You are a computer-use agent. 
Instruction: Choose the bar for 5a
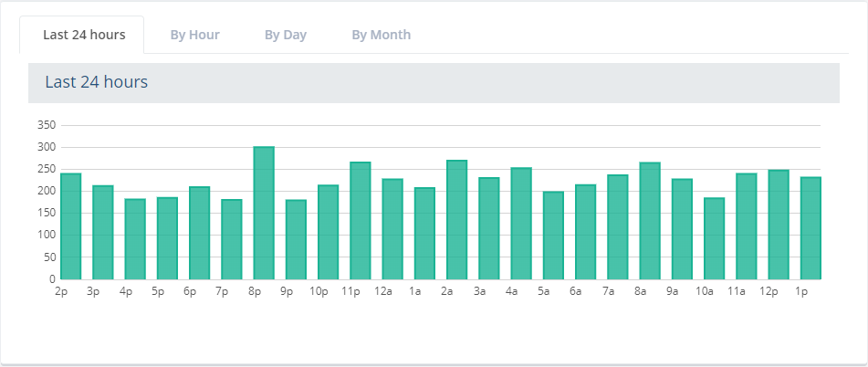pyautogui.click(x=553, y=236)
